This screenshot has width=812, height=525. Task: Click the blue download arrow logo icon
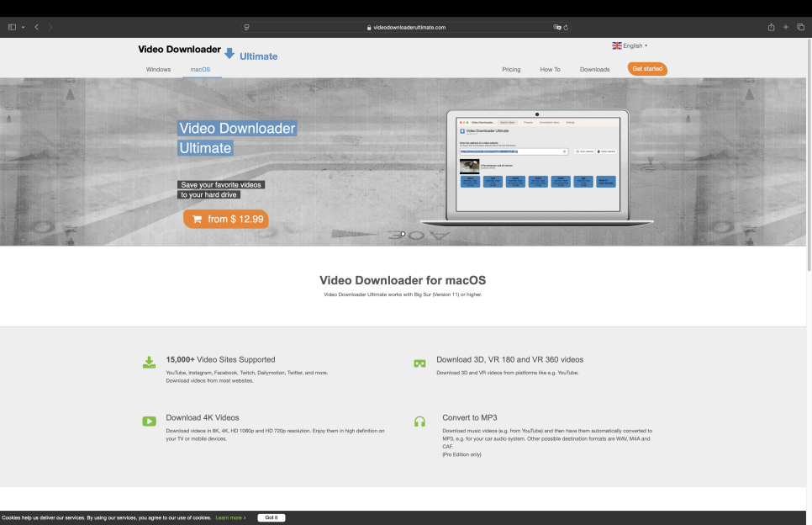pyautogui.click(x=229, y=53)
